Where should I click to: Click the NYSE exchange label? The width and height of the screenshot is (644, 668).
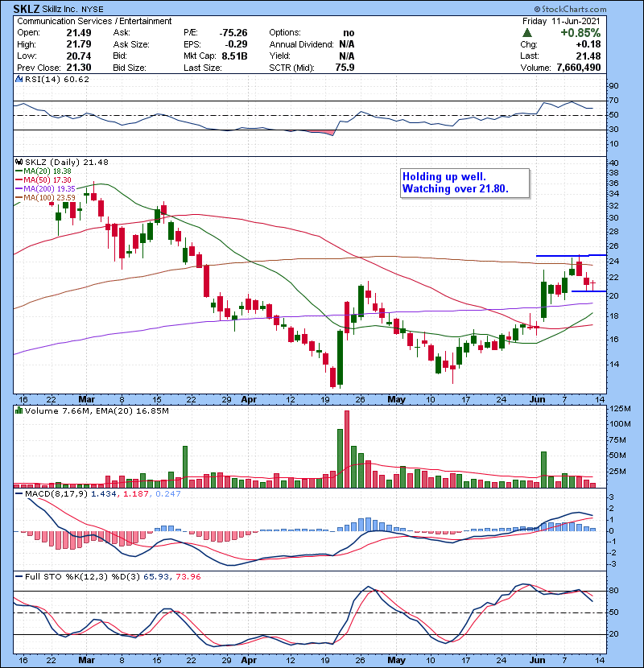(x=93, y=10)
